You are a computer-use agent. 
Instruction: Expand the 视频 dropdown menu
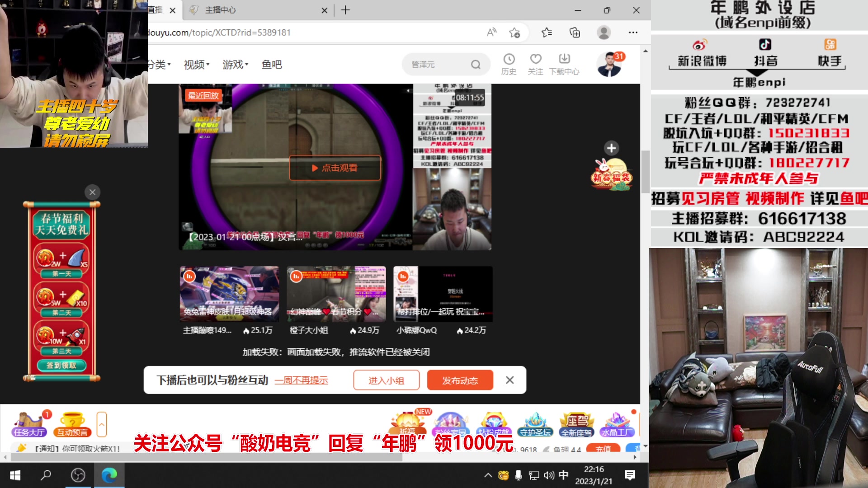(196, 65)
